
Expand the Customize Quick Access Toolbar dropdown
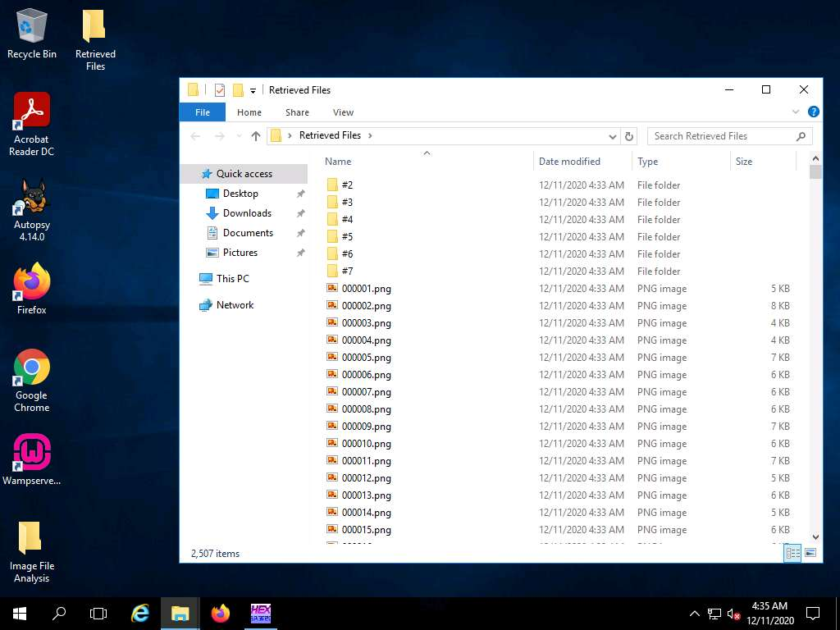253,90
